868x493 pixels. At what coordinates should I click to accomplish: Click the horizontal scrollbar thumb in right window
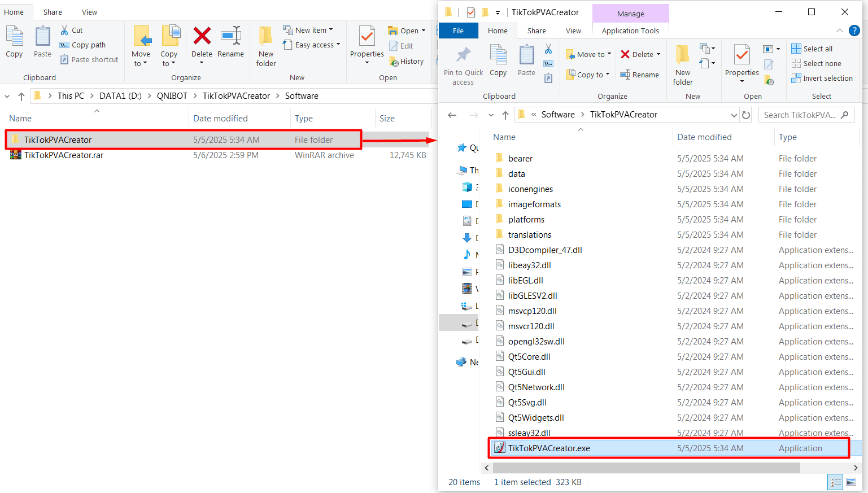pos(646,468)
